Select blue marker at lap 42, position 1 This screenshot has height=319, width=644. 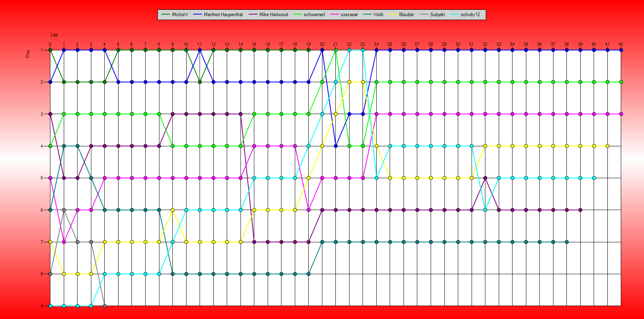[x=621, y=50]
